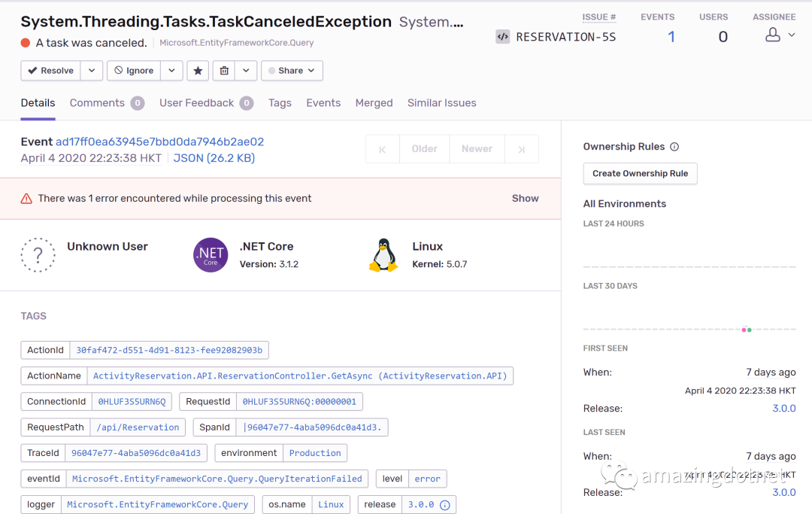Click the assignee person icon
Screen dimensions: 812x514
click(772, 35)
